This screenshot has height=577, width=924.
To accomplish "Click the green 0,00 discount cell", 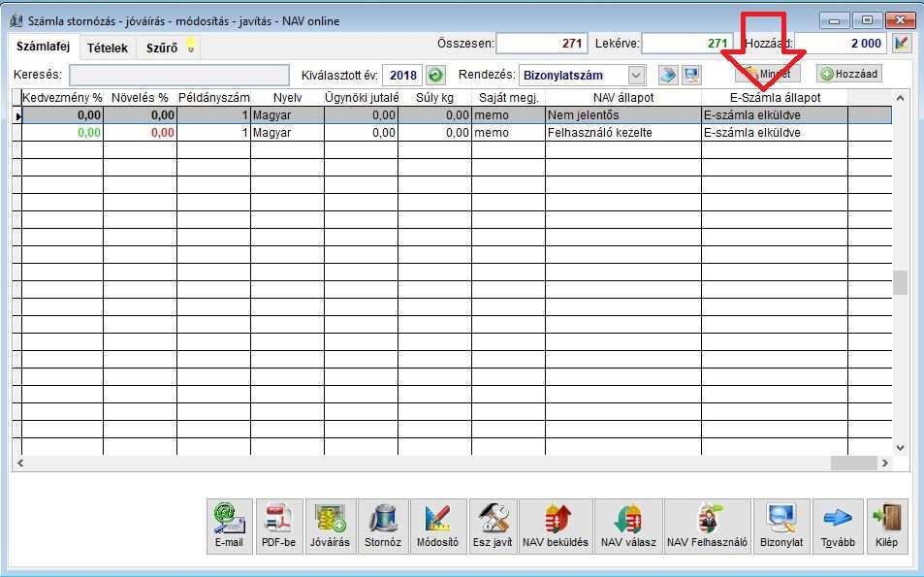I will point(62,133).
